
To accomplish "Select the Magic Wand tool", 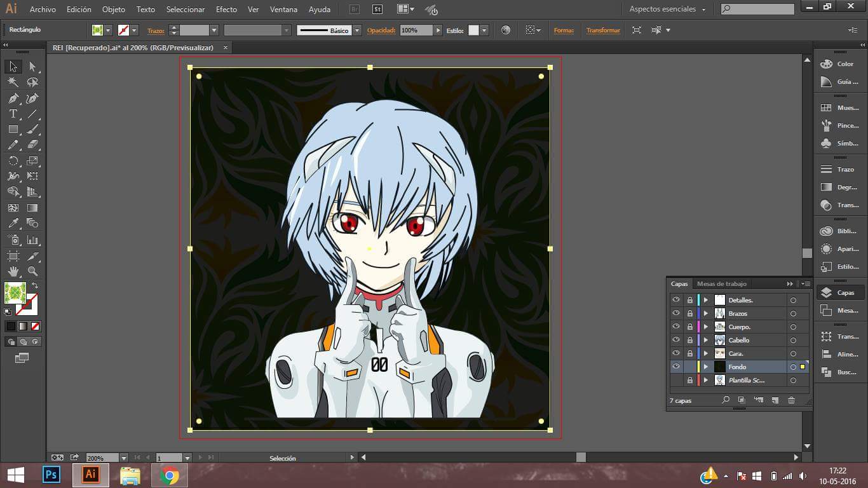I will pyautogui.click(x=13, y=82).
